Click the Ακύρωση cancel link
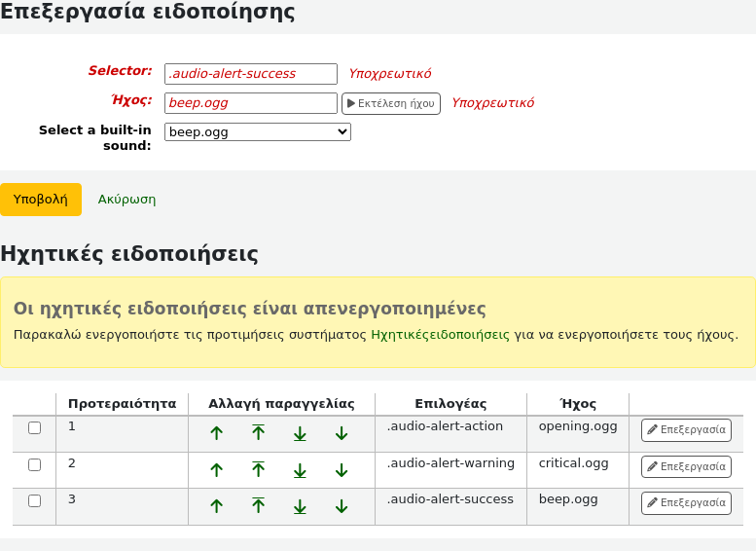 (x=126, y=200)
